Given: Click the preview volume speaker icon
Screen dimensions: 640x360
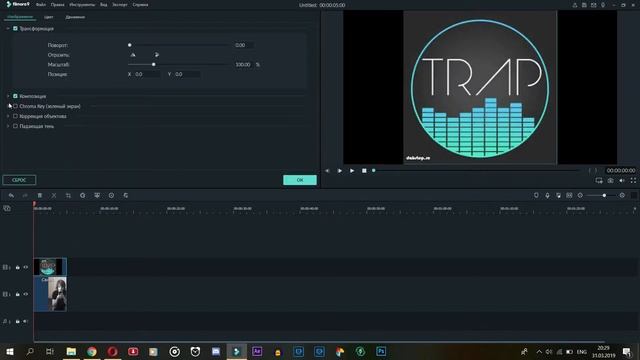Looking at the screenshot, I should [x=622, y=180].
